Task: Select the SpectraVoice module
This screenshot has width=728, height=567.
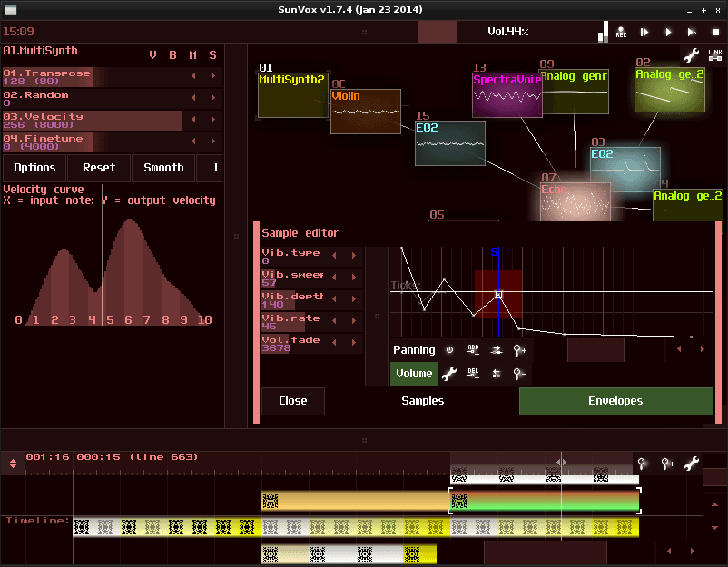Action: tap(507, 95)
